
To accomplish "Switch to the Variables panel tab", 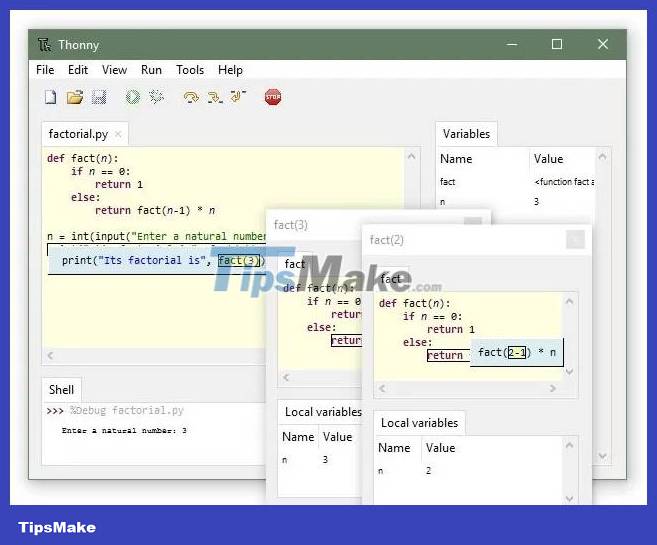I will [466, 134].
